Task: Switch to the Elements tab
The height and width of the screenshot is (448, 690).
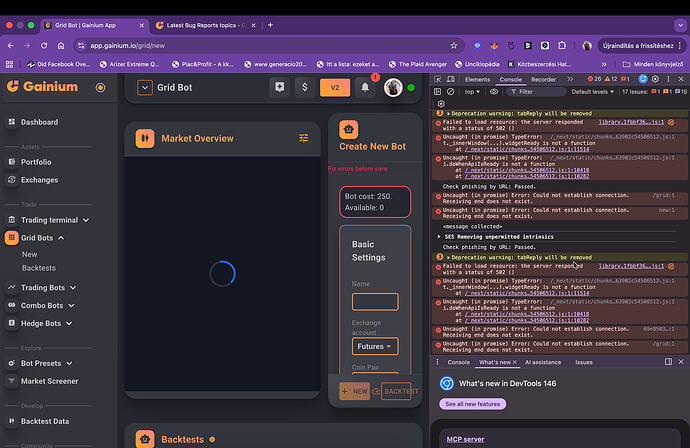Action: click(477, 79)
